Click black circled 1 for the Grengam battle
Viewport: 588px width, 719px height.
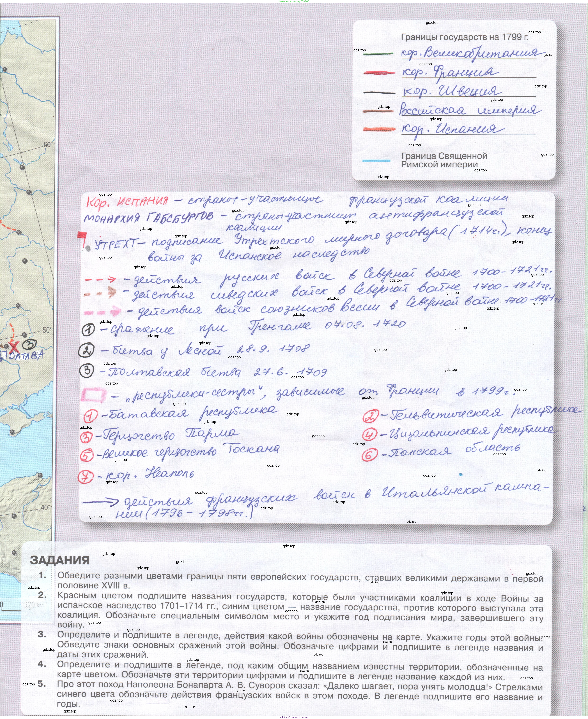(x=88, y=330)
